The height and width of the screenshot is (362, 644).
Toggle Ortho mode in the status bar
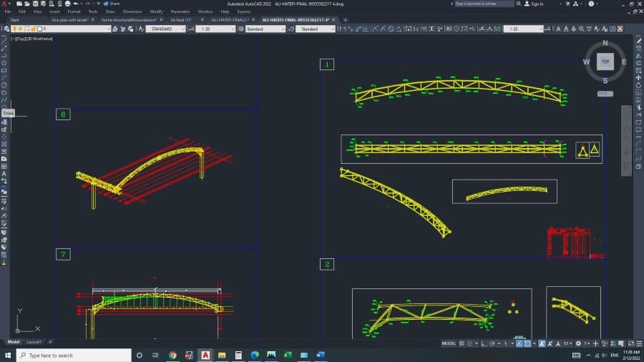tap(484, 343)
